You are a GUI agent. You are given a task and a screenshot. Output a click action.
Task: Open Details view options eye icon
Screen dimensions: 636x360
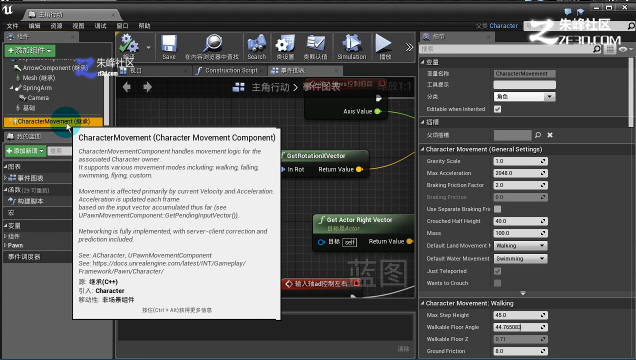pyautogui.click(x=623, y=49)
